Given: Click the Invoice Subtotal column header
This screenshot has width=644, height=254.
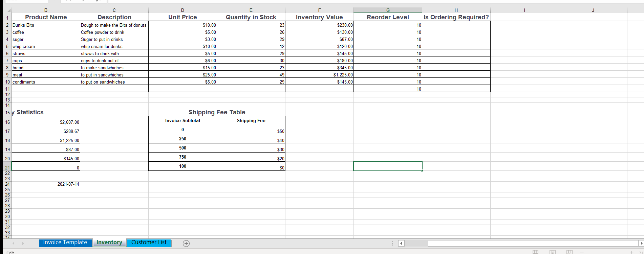Looking at the screenshot, I should point(183,120).
